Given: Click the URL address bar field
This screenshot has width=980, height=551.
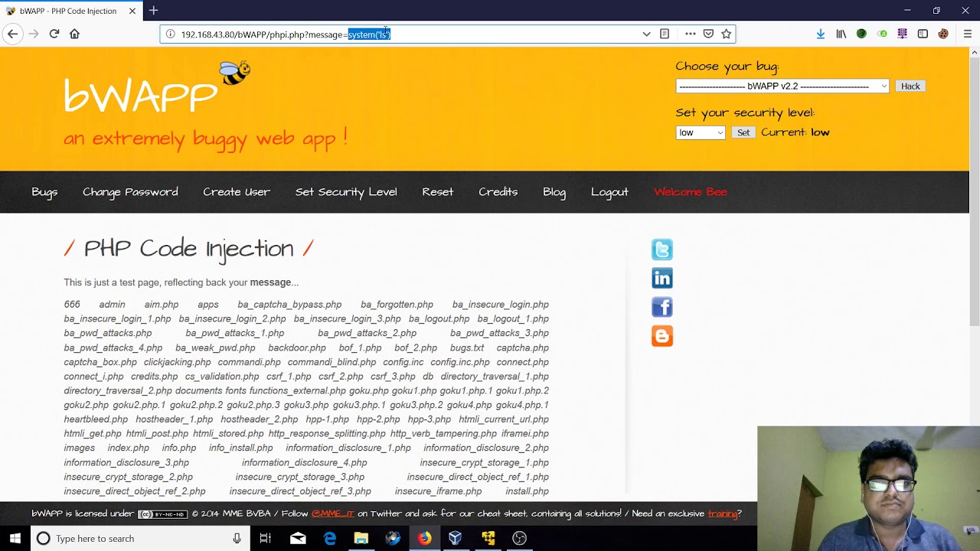Looking at the screenshot, I should pyautogui.click(x=448, y=34).
